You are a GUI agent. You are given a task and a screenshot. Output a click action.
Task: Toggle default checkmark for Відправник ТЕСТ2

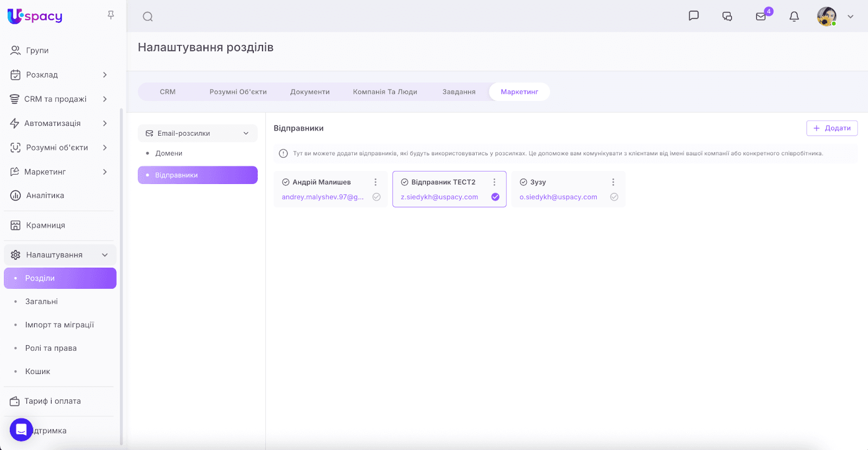(x=495, y=197)
